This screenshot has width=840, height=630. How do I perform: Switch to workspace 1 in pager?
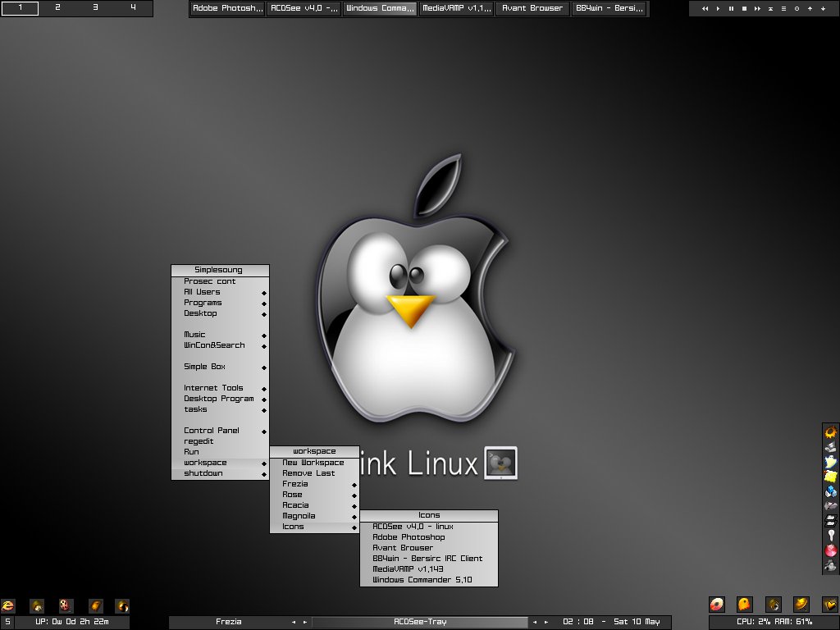(20, 7)
